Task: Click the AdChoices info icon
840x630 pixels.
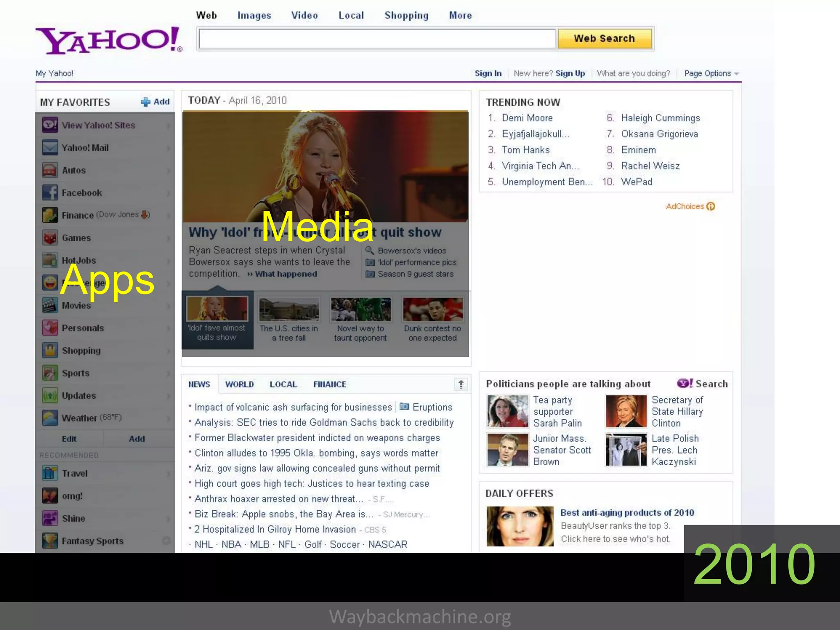Action: (711, 206)
